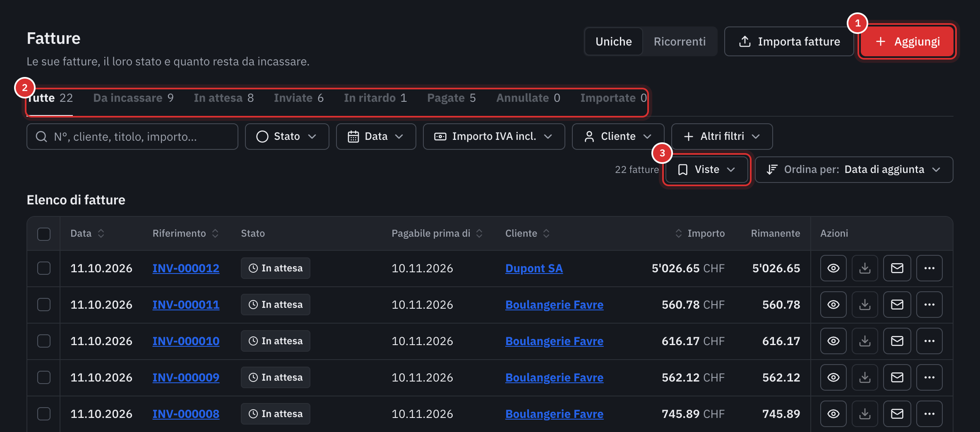Open more actions for INV-000012
This screenshot has width=980, height=432.
click(929, 268)
